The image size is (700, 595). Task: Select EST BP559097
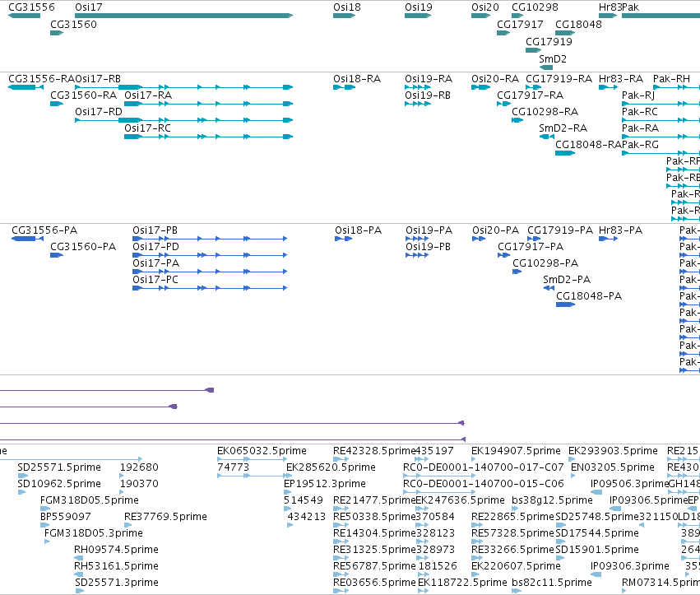(x=66, y=517)
